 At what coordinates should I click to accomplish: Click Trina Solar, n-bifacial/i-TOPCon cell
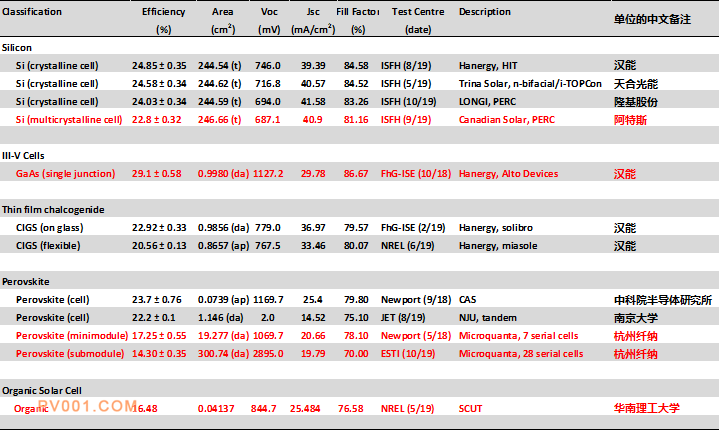click(x=530, y=84)
